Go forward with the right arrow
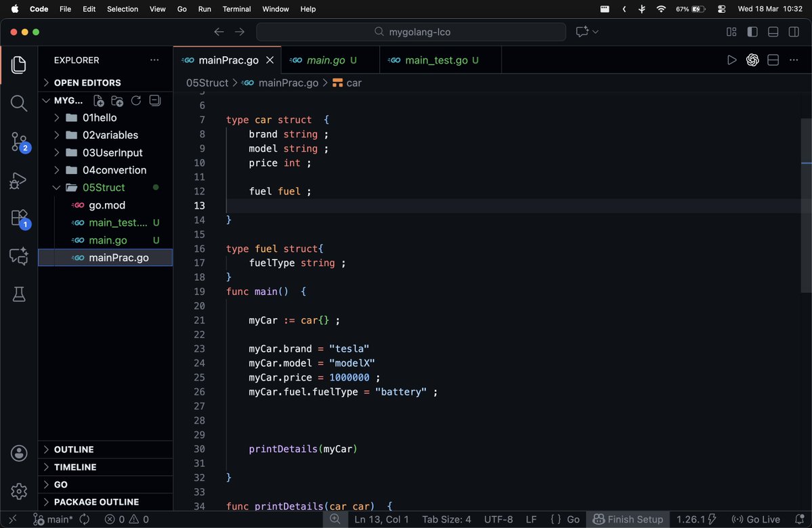The height and width of the screenshot is (528, 812). click(239, 32)
